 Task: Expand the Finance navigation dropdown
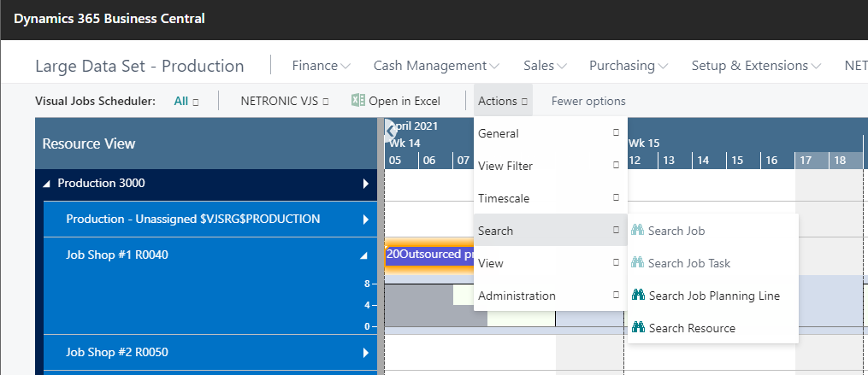pos(321,65)
